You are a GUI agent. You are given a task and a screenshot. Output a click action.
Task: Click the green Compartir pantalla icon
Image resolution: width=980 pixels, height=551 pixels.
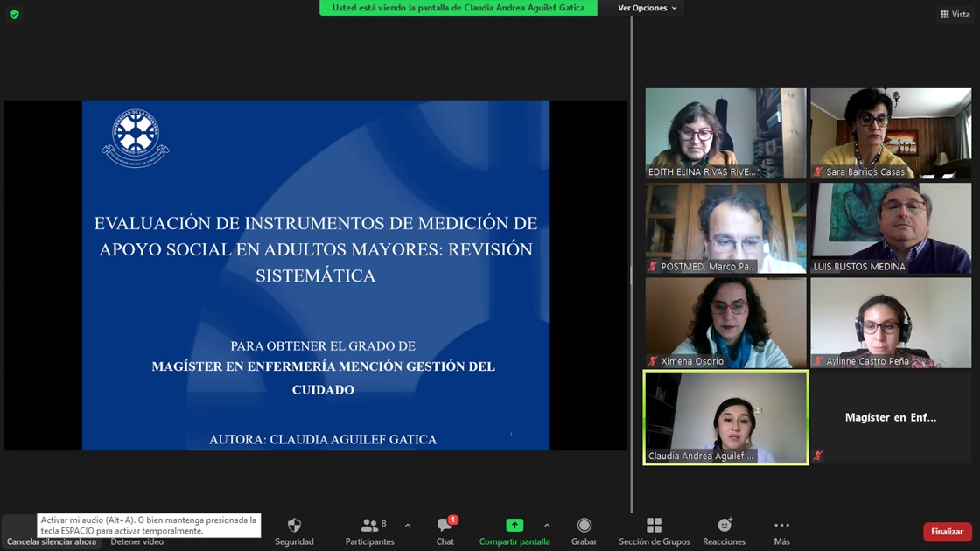514,526
